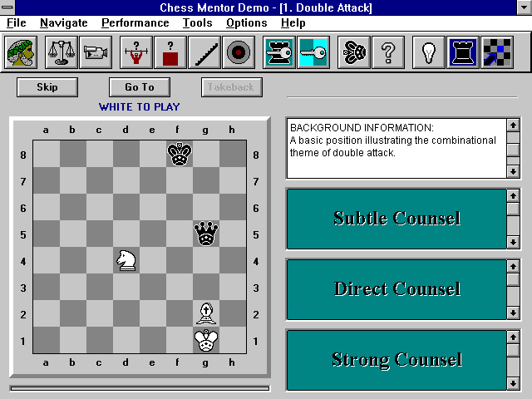This screenshot has width=532, height=399.
Task: Open the Navigate menu
Action: point(63,23)
